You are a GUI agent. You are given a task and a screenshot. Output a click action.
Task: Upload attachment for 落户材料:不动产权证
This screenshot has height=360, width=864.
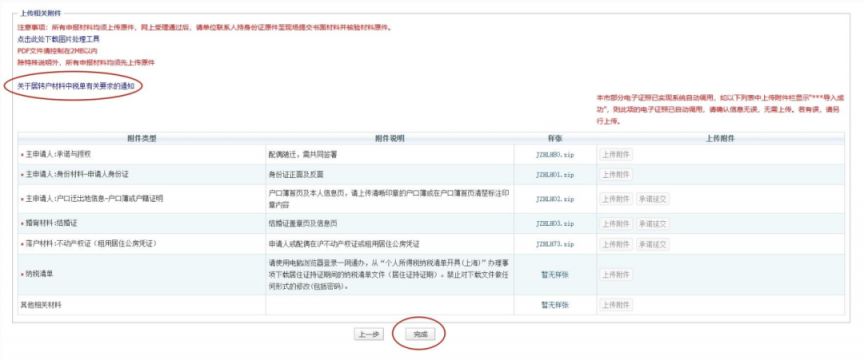pos(616,244)
